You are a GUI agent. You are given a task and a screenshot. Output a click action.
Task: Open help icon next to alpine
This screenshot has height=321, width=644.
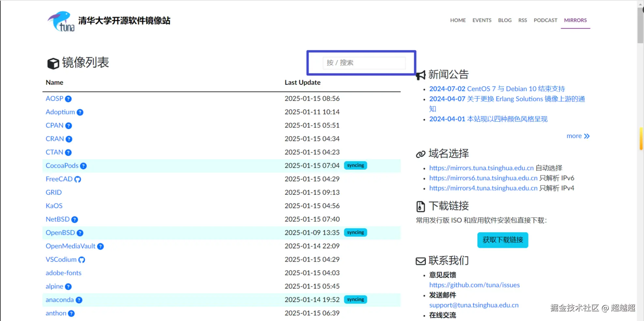click(x=68, y=286)
